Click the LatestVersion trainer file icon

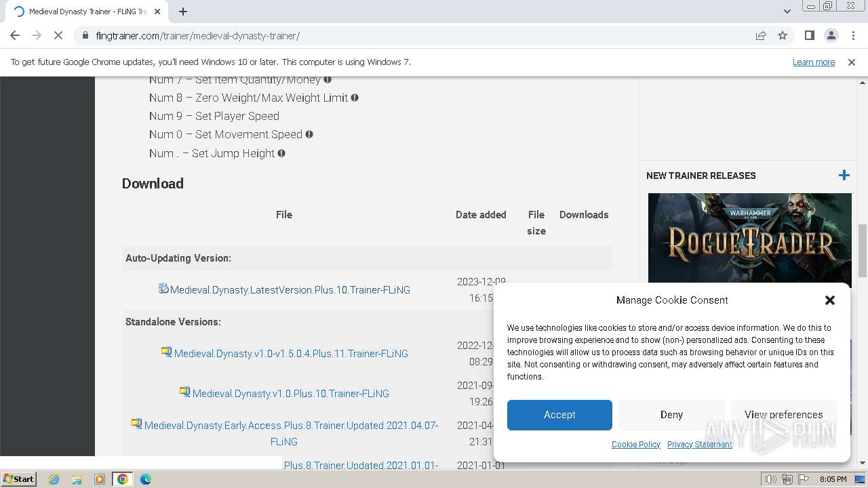pos(163,288)
